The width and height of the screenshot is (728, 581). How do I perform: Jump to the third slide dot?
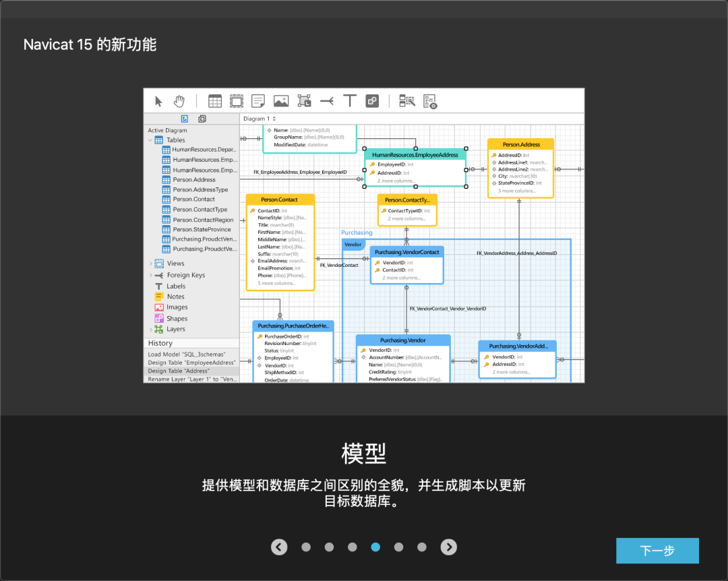coord(353,547)
